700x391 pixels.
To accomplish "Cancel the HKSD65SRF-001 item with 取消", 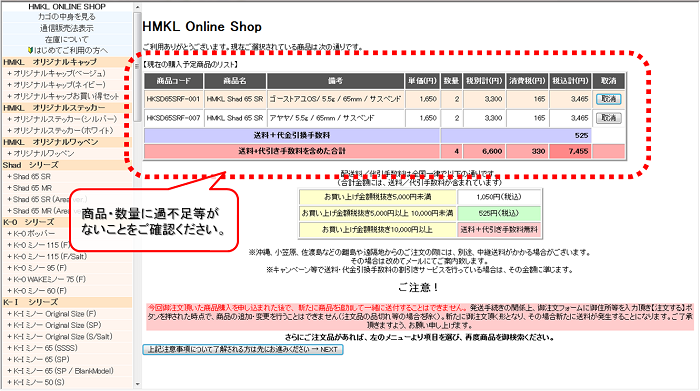I will click(608, 99).
